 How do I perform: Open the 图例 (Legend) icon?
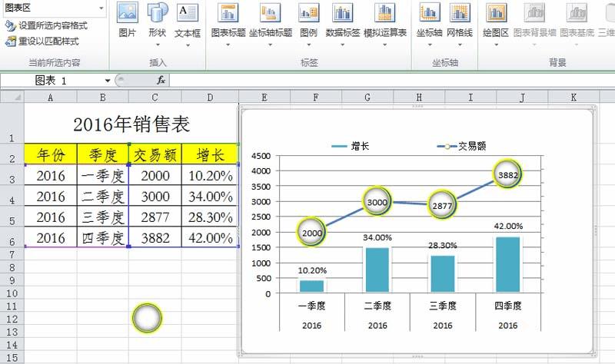pyautogui.click(x=309, y=13)
